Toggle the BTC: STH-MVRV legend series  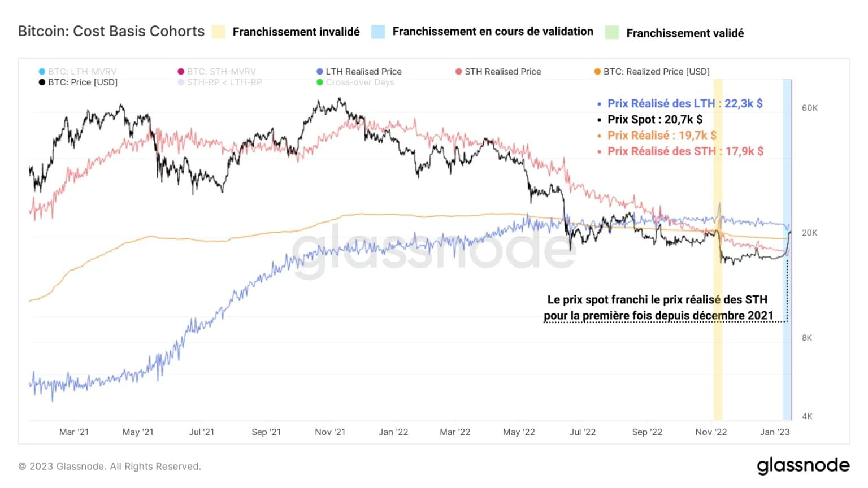coord(216,72)
